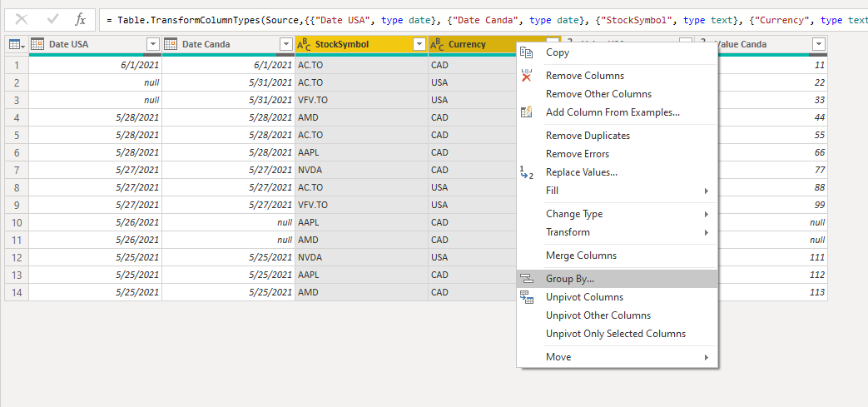868x407 pixels.
Task: Click the AMD cell in row 14
Action: (362, 292)
